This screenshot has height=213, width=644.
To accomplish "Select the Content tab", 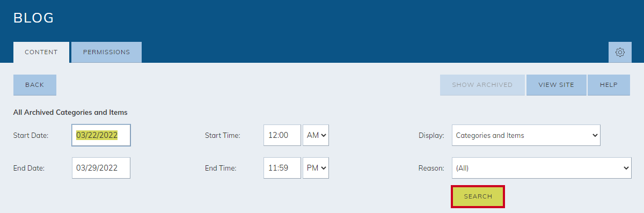I will click(41, 52).
